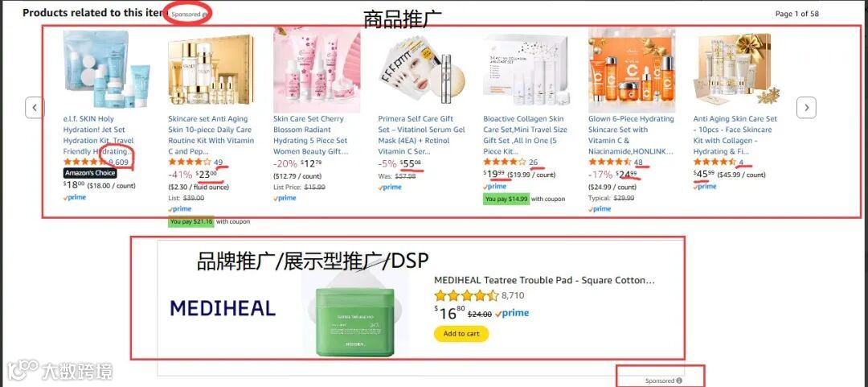Click star rating of e.l.f. SKIN kit

[x=84, y=162]
